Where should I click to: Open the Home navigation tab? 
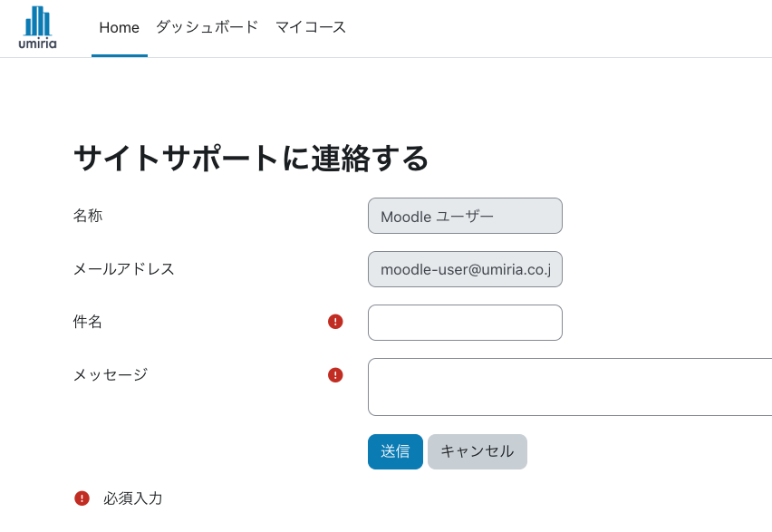click(119, 27)
